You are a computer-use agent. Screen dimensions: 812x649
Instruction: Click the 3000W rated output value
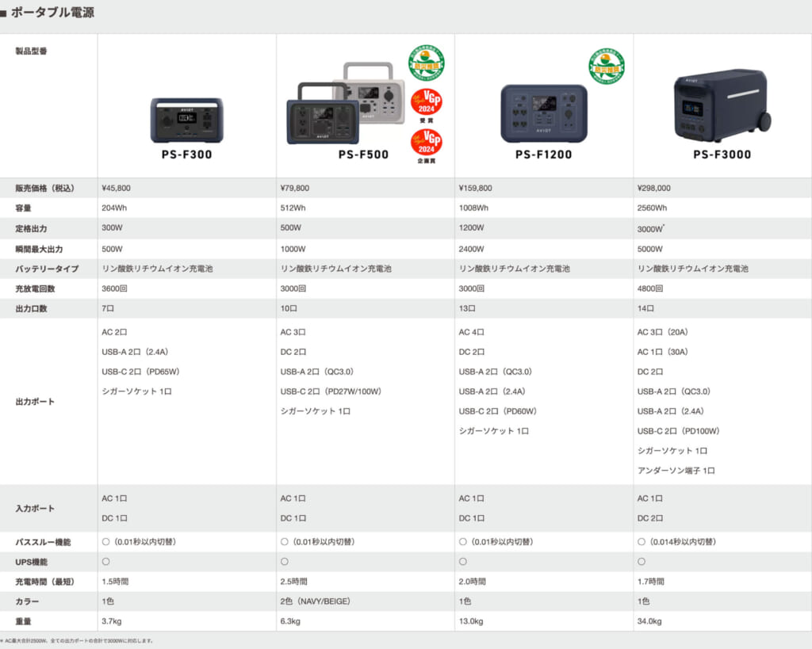[650, 228]
